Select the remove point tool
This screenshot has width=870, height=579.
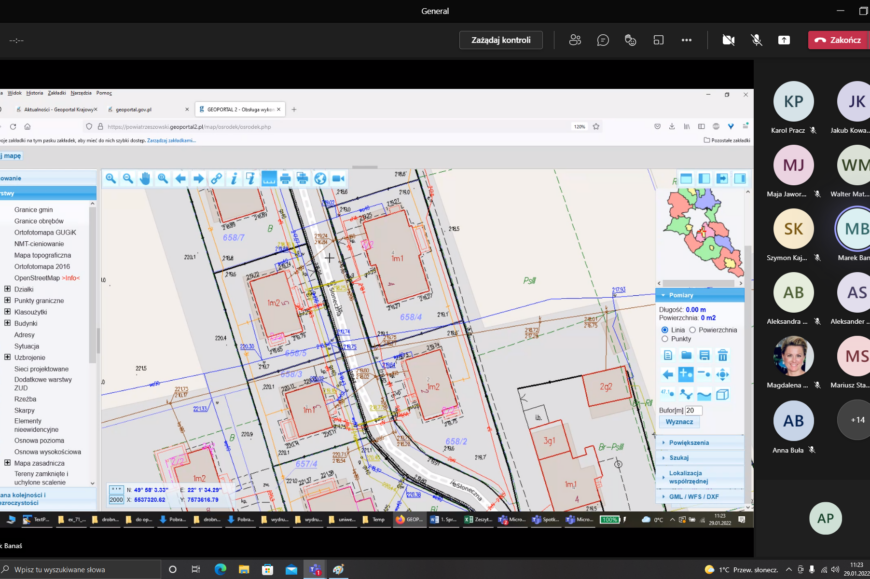(x=704, y=374)
